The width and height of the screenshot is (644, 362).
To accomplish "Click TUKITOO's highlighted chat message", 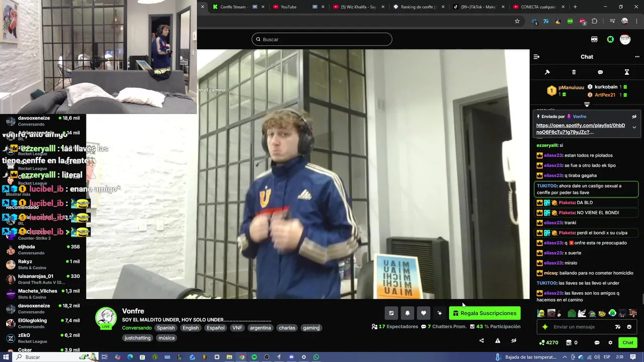I will (586, 189).
